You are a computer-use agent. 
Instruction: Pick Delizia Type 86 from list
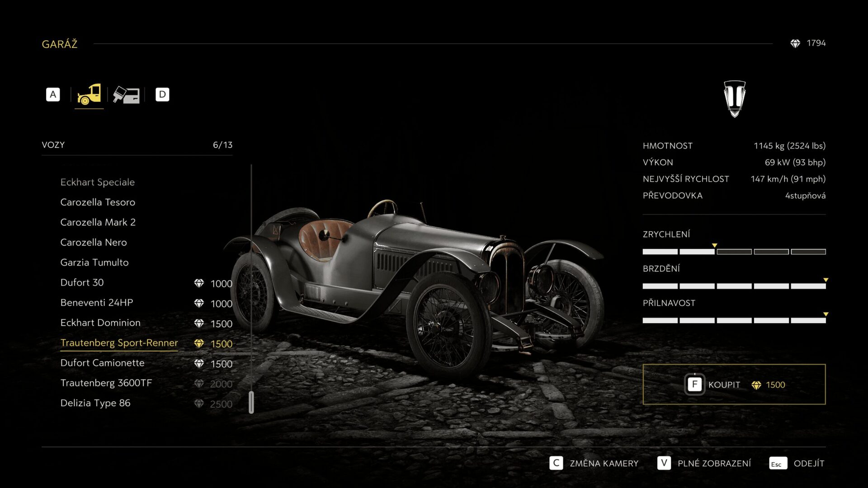point(95,403)
